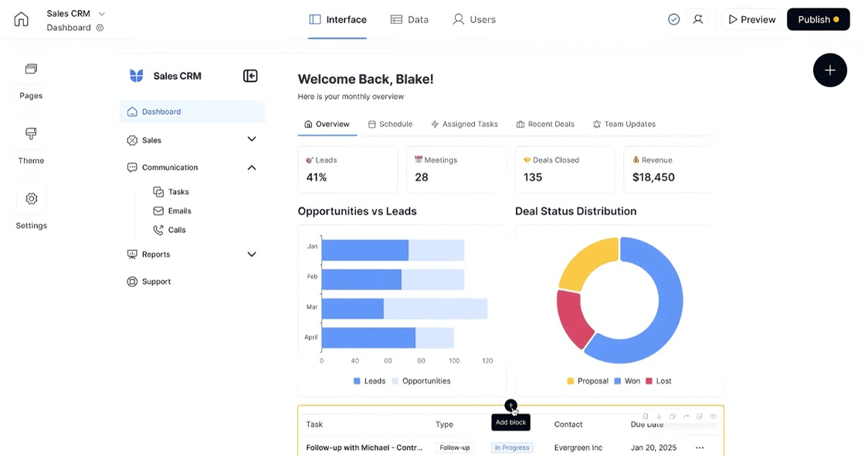The width and height of the screenshot is (868, 456).
Task: Switch to the Data tab in the top bar
Action: tap(409, 19)
